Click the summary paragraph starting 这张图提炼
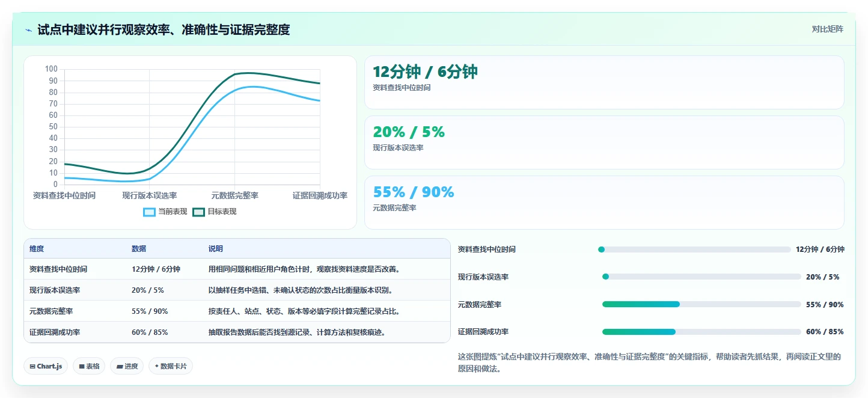This screenshot has height=398, width=868. (x=649, y=363)
